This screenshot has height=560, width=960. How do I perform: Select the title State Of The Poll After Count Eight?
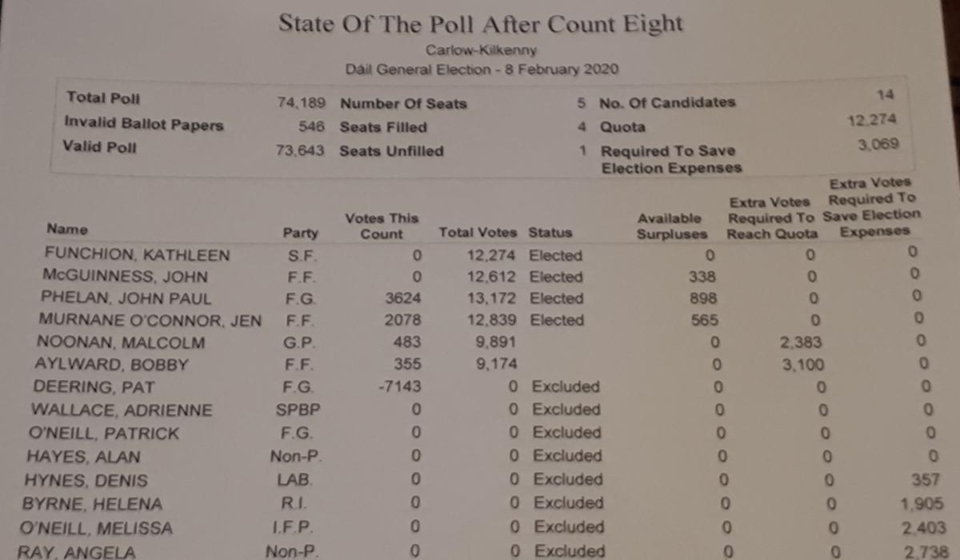click(481, 22)
